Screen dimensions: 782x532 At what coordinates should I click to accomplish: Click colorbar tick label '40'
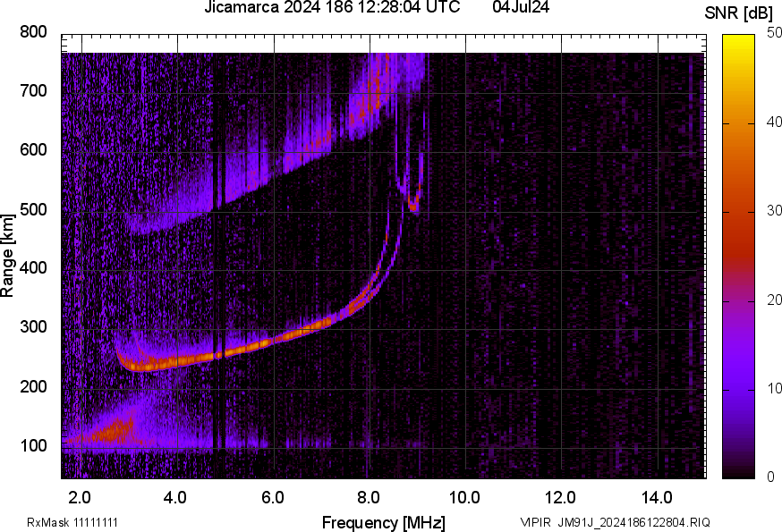(x=774, y=122)
